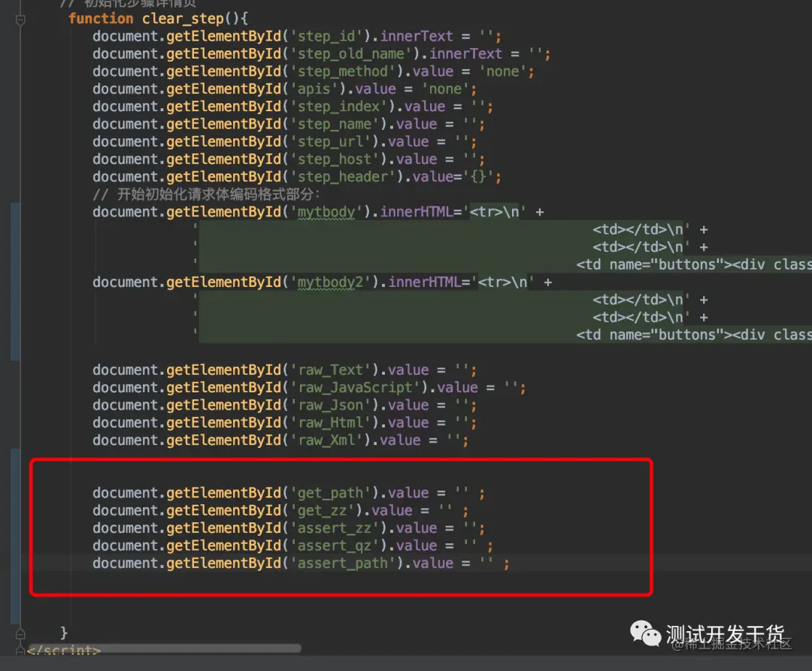Place cursor on the 'assert_qz' line
The image size is (812, 671).
(293, 546)
